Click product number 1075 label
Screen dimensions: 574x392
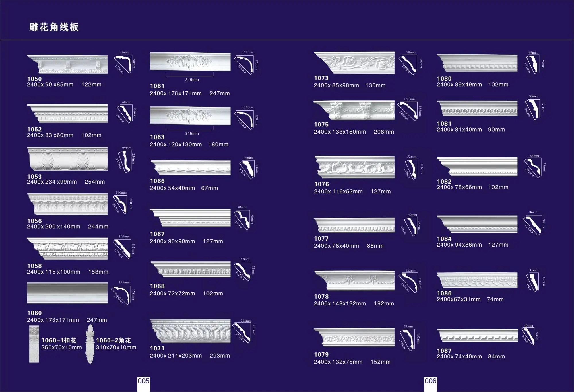(x=321, y=125)
